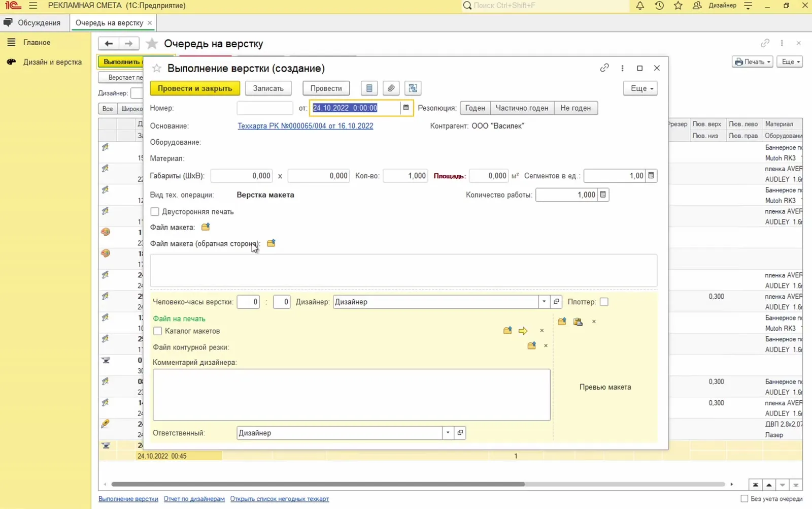Open the Печать dropdown in background window
This screenshot has width=812, height=509.
coord(753,62)
